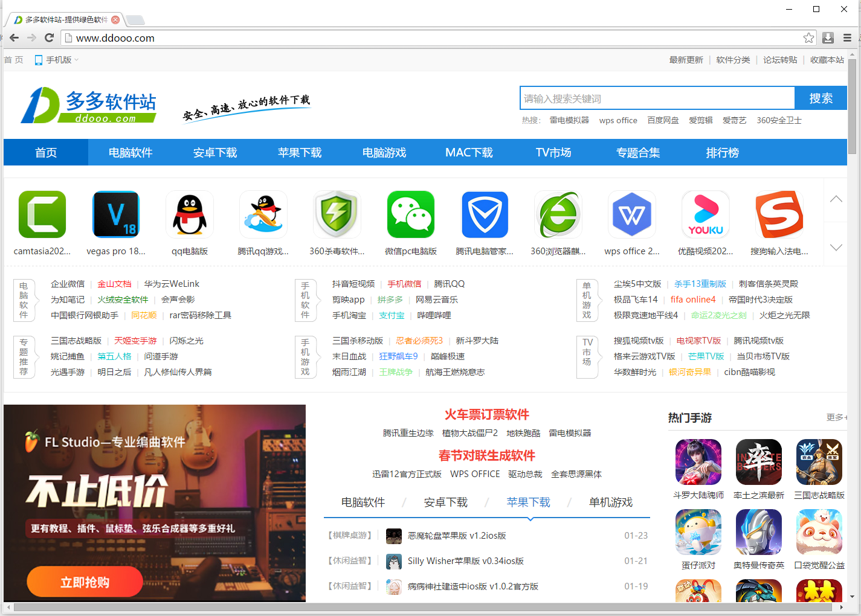Open the 360浏览器 icon
Image resolution: width=861 pixels, height=616 pixels.
tap(558, 214)
